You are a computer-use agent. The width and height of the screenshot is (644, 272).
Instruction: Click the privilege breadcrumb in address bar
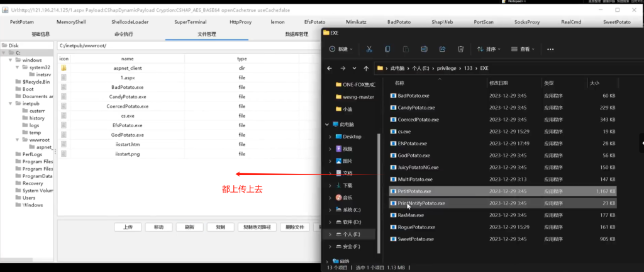pos(446,68)
